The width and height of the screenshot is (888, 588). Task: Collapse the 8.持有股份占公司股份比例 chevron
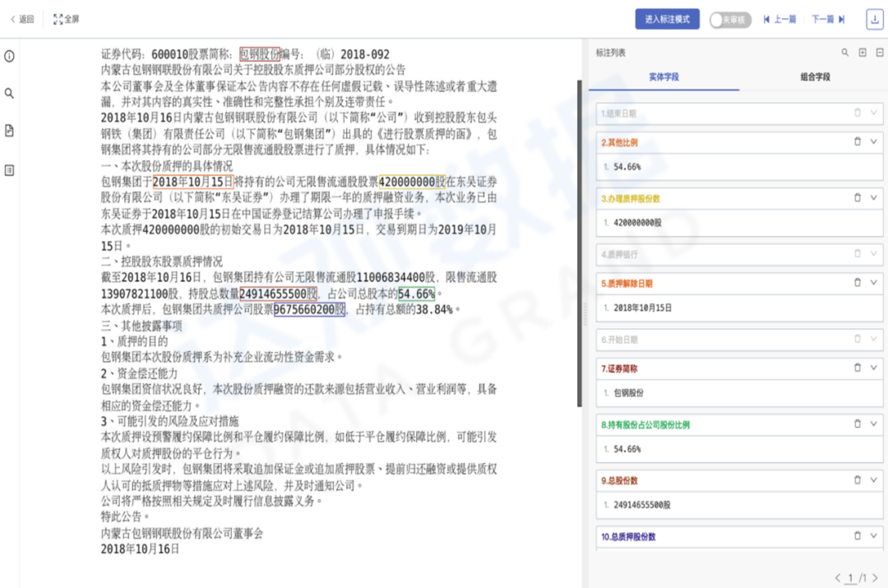click(874, 424)
